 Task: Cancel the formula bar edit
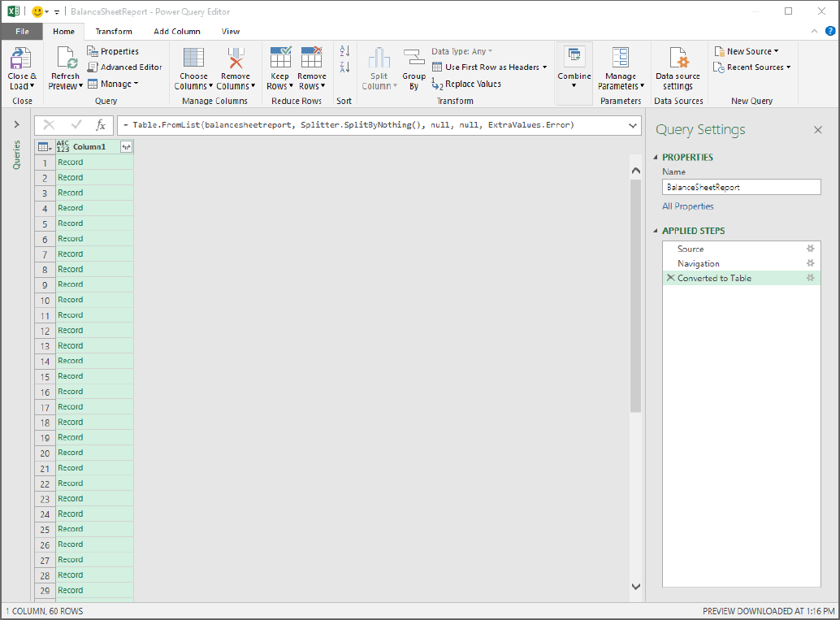[49, 125]
